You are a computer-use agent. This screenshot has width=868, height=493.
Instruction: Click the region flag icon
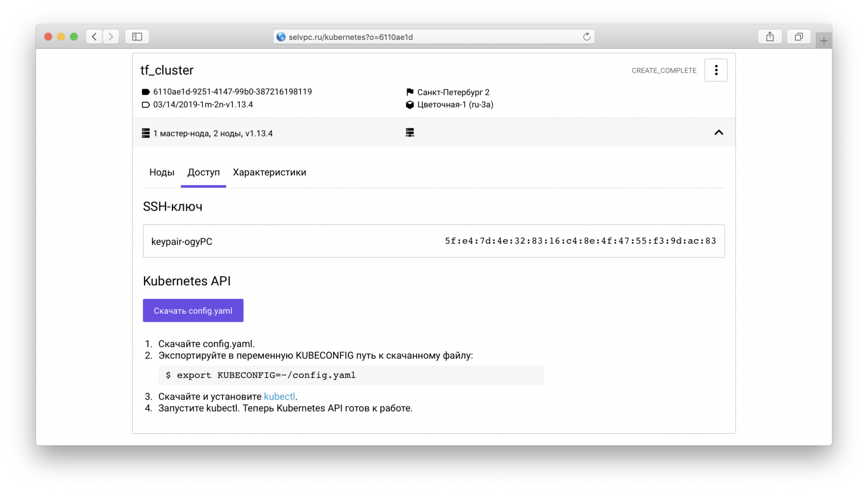point(410,92)
